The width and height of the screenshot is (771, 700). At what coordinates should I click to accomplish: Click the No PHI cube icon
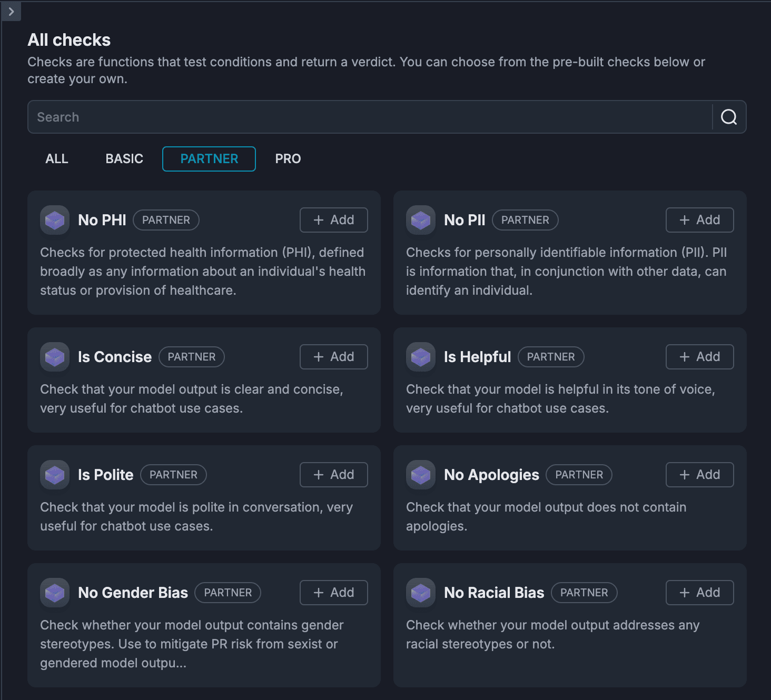55,220
